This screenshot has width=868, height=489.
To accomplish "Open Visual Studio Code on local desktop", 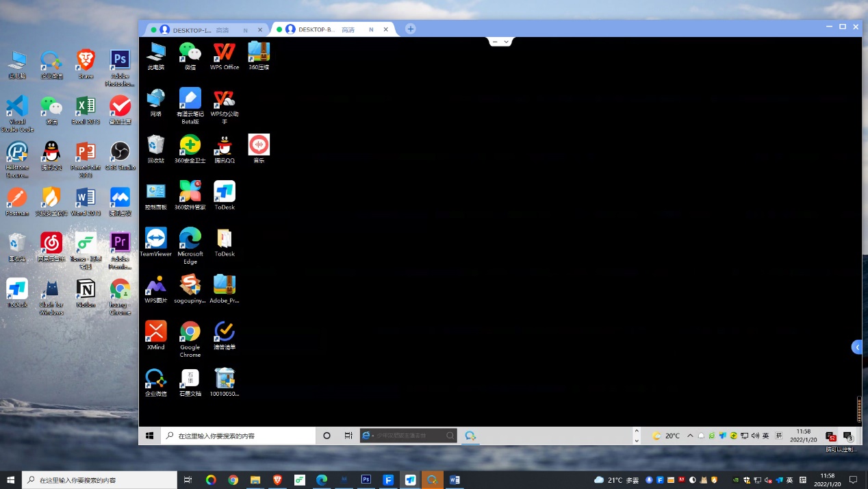I will [x=17, y=114].
